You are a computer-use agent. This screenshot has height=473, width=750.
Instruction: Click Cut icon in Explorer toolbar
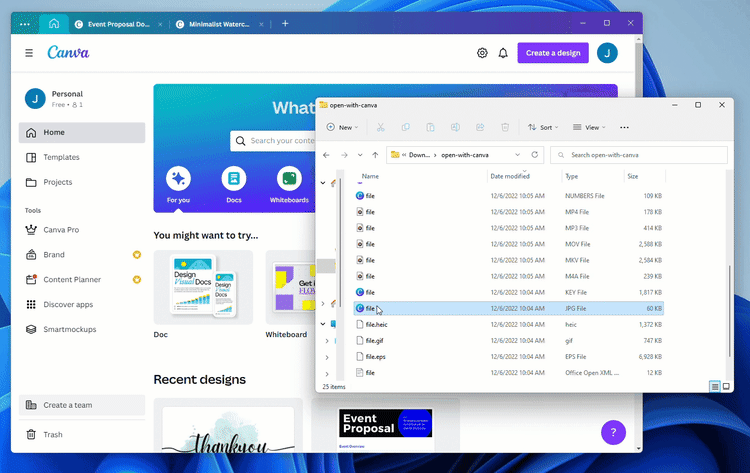coord(381,127)
